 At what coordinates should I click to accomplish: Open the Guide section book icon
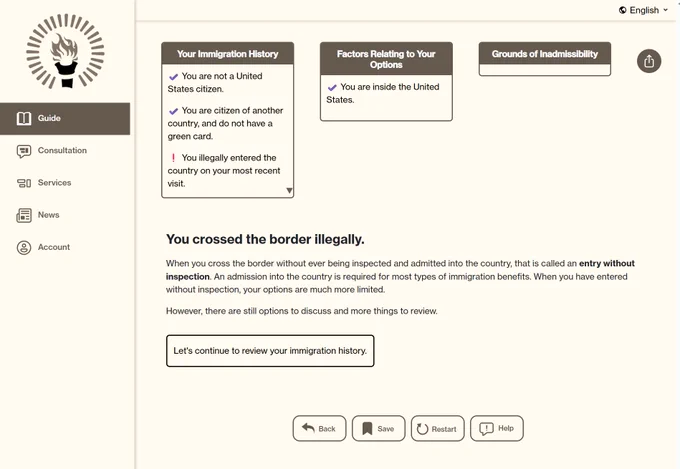[24, 118]
